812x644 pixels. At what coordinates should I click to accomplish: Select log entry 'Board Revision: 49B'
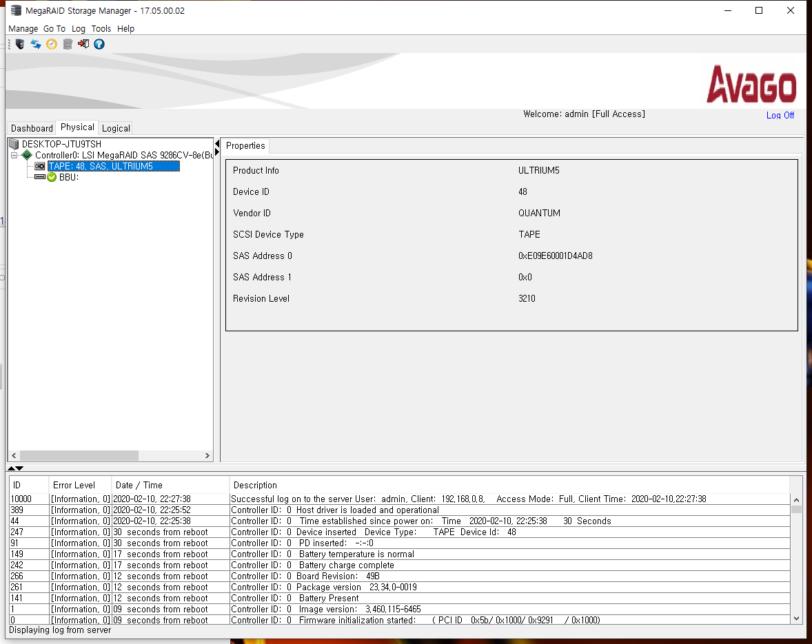[400, 577]
